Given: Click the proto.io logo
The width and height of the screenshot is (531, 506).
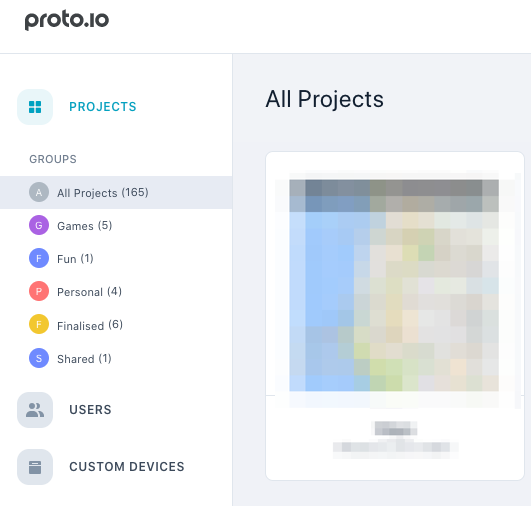Looking at the screenshot, I should pos(67,21).
